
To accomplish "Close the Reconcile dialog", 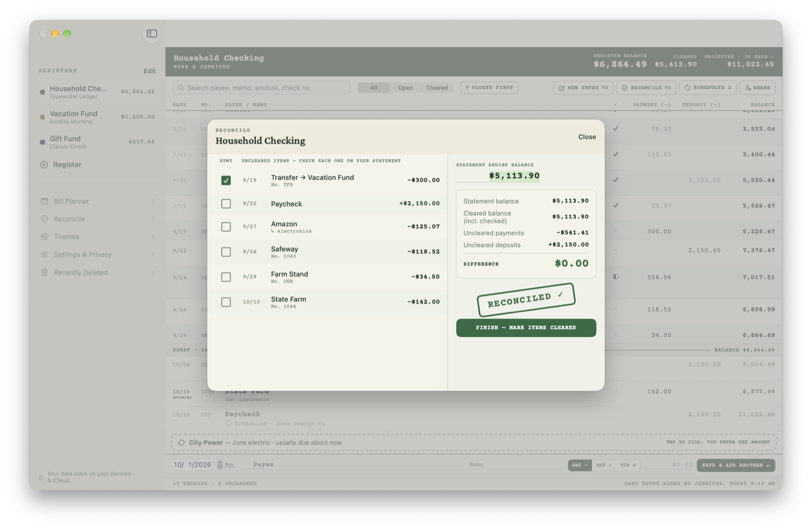I will 587,137.
